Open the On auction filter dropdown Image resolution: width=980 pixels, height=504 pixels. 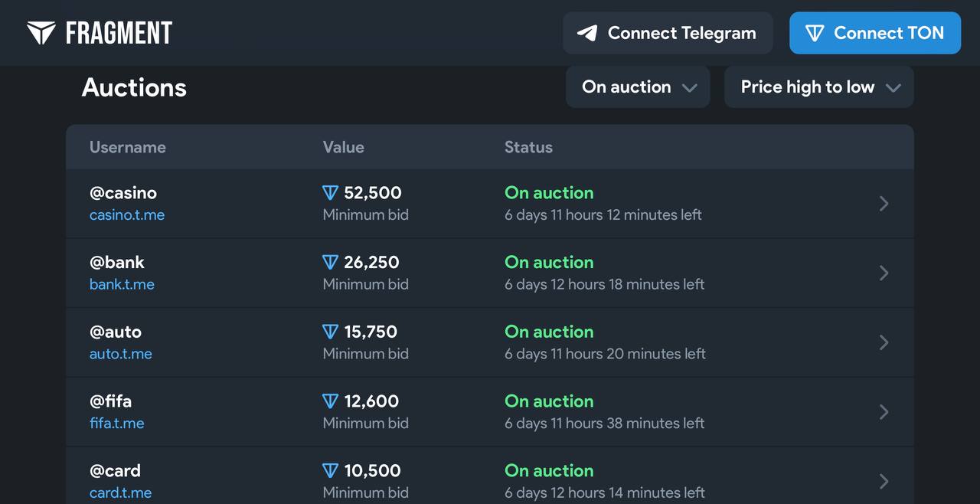[x=638, y=87]
